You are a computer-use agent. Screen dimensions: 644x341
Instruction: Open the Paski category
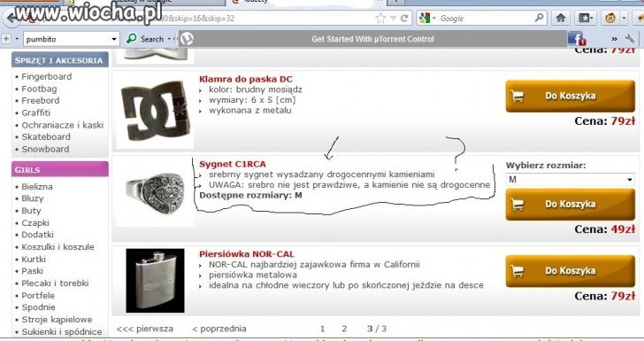[x=32, y=271]
